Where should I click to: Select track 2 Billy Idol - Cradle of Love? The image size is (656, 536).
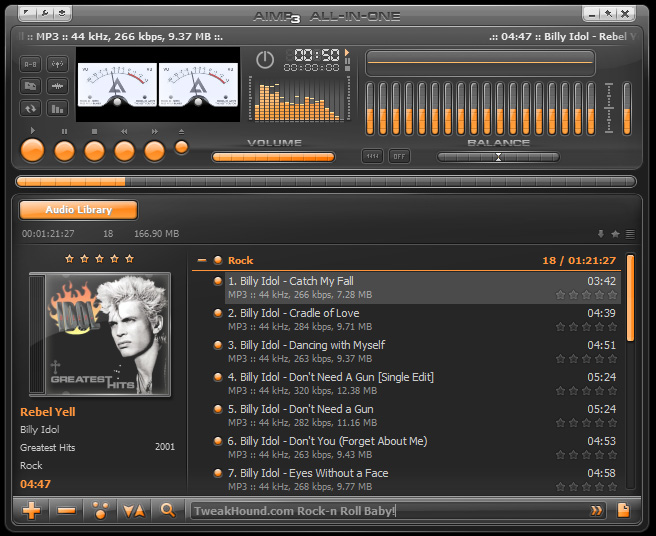click(x=423, y=320)
